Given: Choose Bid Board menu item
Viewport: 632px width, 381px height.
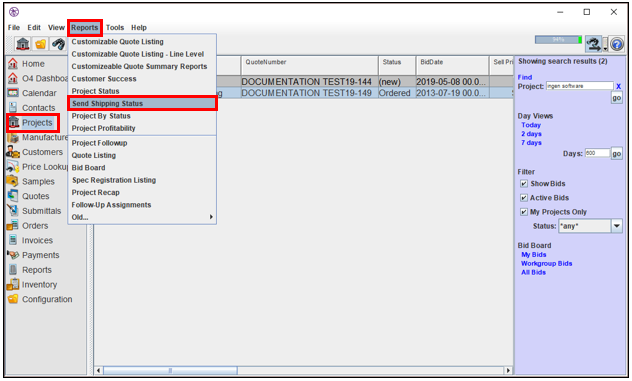Looking at the screenshot, I should (x=142, y=168).
